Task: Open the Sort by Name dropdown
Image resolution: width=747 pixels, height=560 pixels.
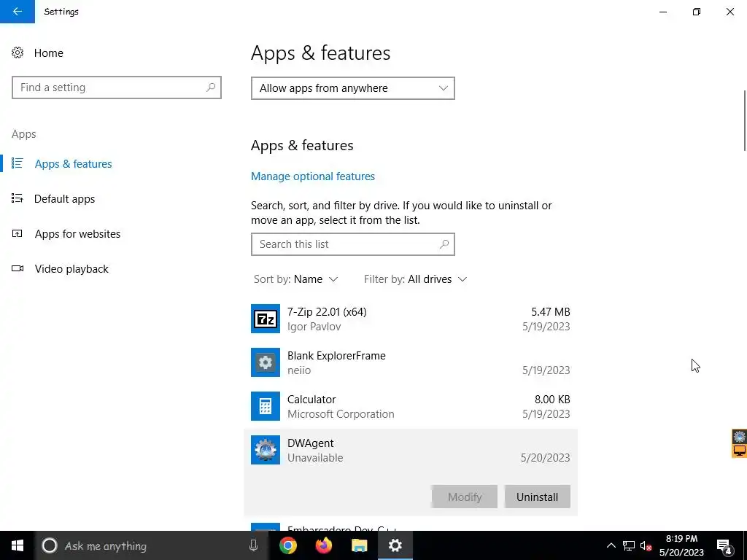Action: pyautogui.click(x=296, y=279)
